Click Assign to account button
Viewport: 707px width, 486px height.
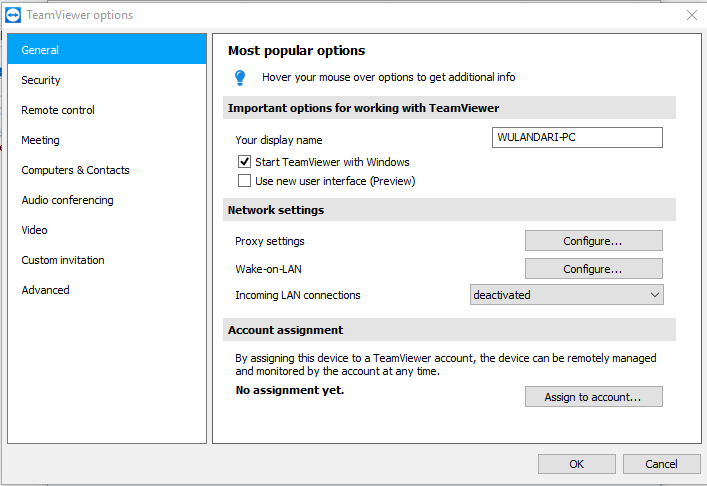tap(593, 397)
